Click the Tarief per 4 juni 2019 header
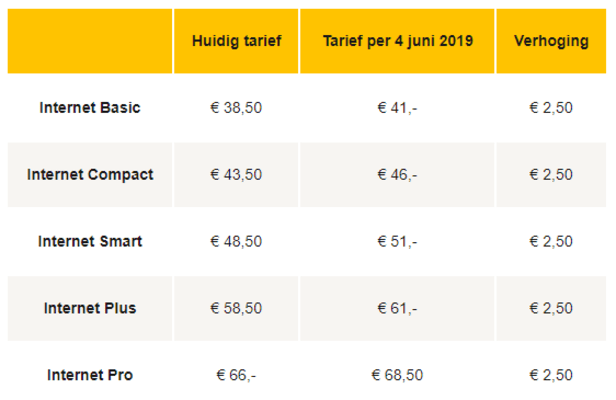Image resolution: width=616 pixels, height=400 pixels. tap(398, 41)
